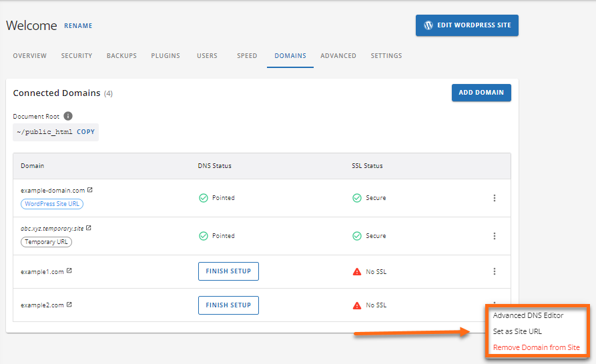Choose Set as Site URL option
This screenshot has height=364, width=596.
[x=517, y=331]
